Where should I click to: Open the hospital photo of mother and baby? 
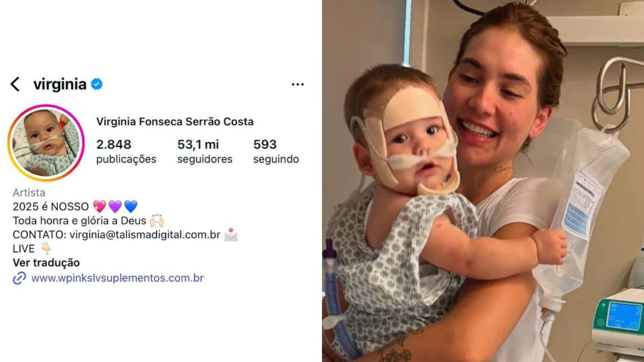point(483,181)
